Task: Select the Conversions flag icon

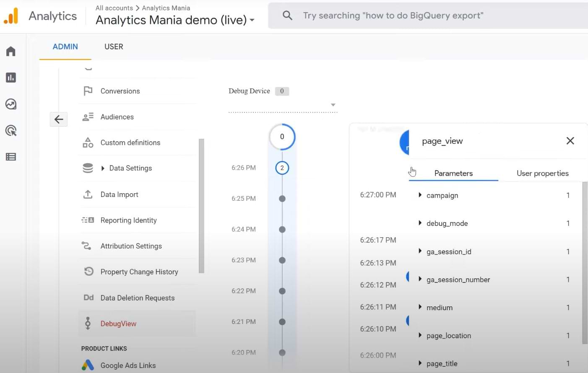Action: [x=88, y=91]
